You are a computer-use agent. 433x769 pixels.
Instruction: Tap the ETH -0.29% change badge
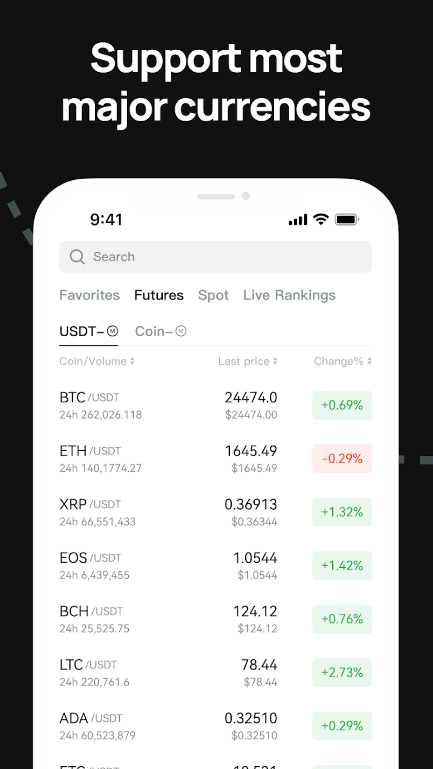tap(342, 459)
